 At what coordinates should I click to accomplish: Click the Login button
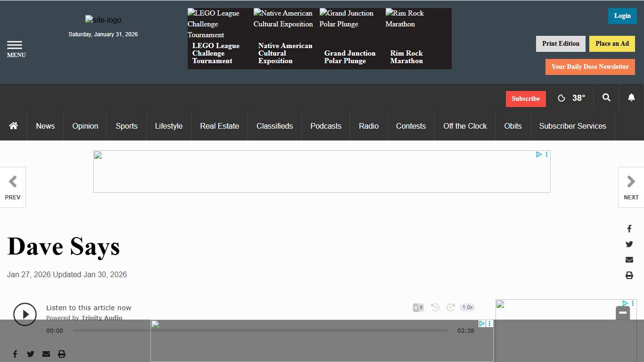622,16
